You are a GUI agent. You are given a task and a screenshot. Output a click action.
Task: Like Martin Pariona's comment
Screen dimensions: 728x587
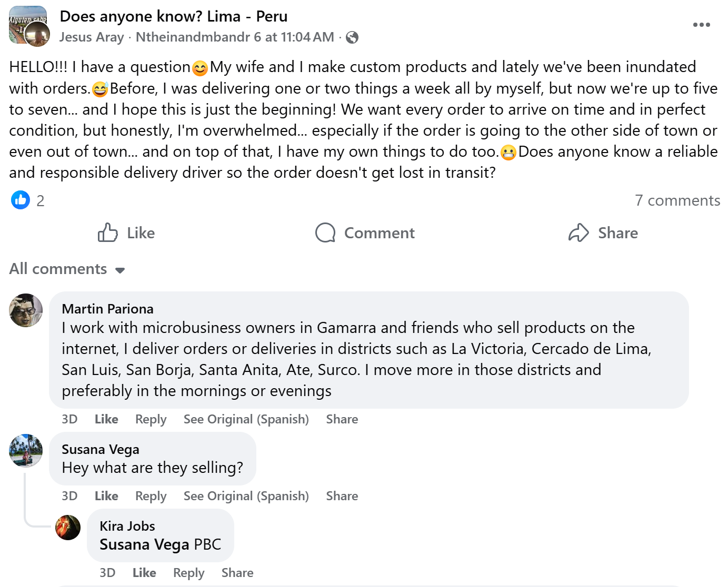pos(106,419)
